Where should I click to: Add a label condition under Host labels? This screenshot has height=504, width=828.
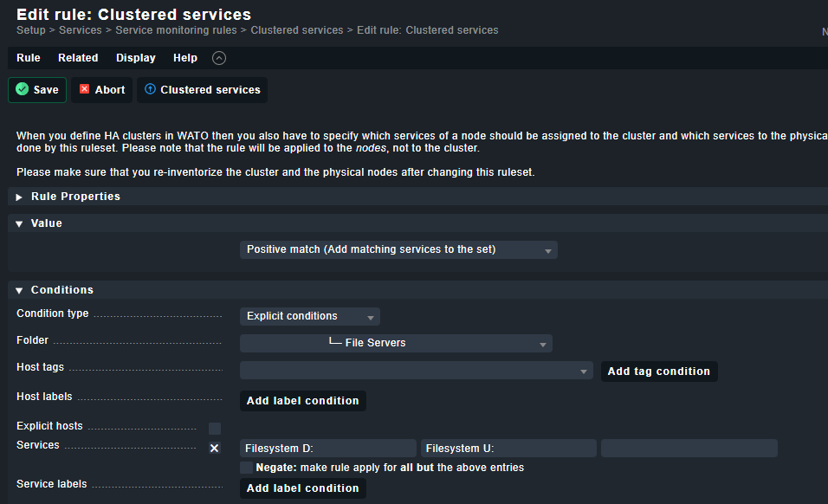coord(302,400)
